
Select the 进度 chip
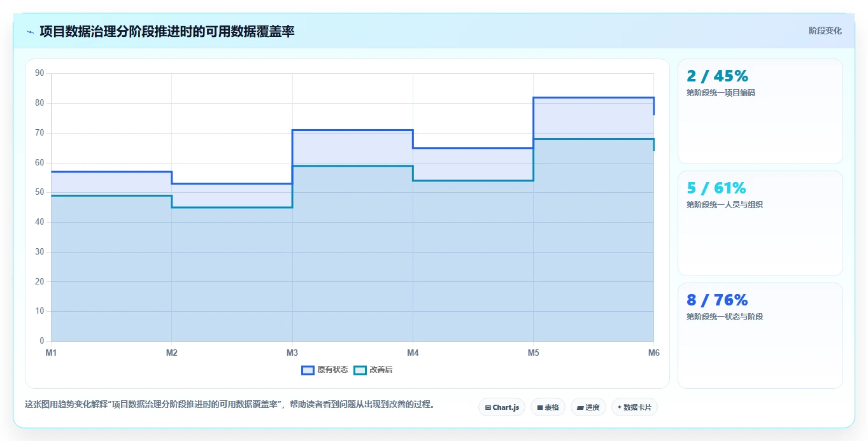pyautogui.click(x=588, y=407)
